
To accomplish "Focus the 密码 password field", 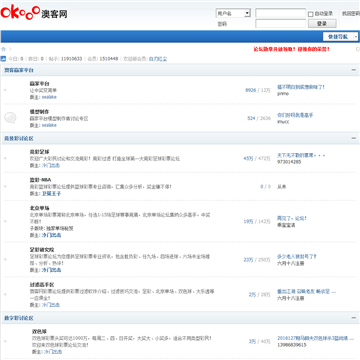I will pos(280,24).
